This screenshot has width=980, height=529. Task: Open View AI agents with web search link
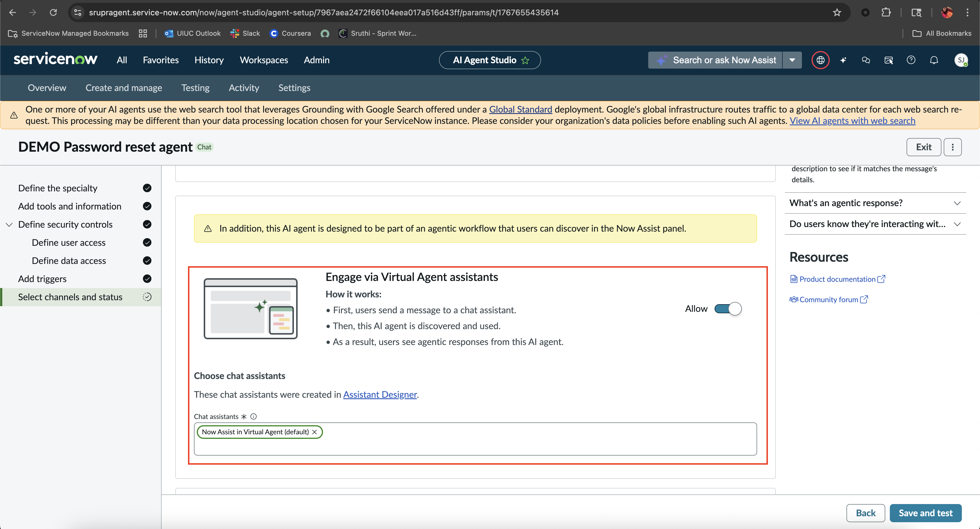click(x=852, y=121)
